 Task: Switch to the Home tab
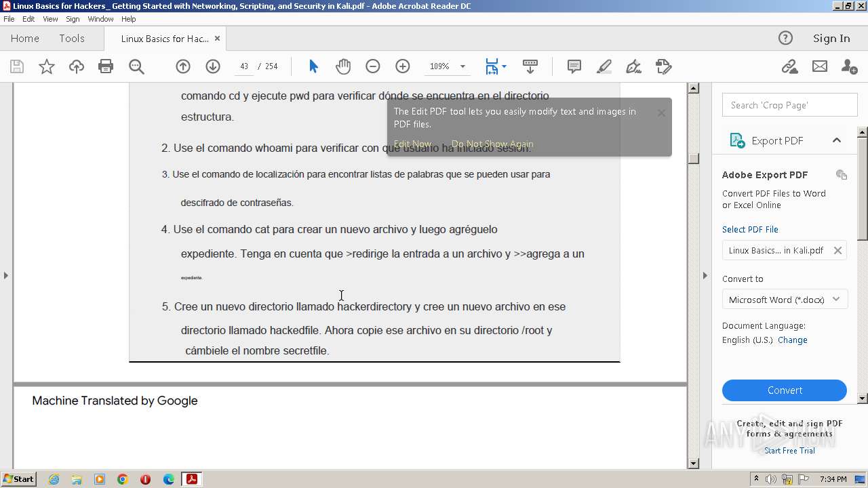(25, 39)
